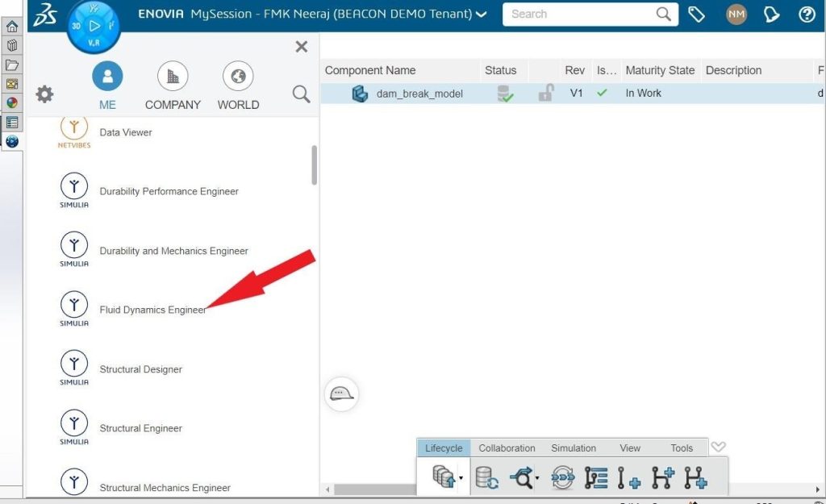This screenshot has width=826, height=504.
Task: Click the search magnifier in top bar
Action: 664,15
